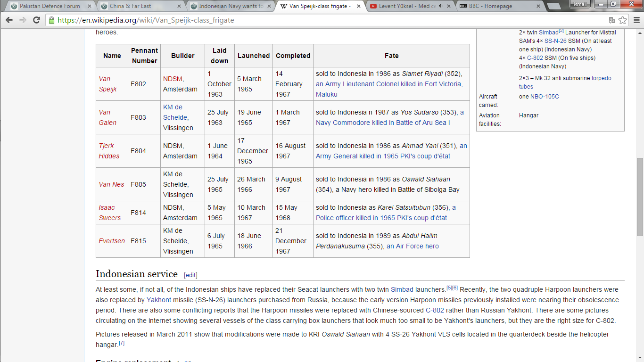Open the Simbad link in Indonesian service paragraph
644x362 pixels.
402,289
